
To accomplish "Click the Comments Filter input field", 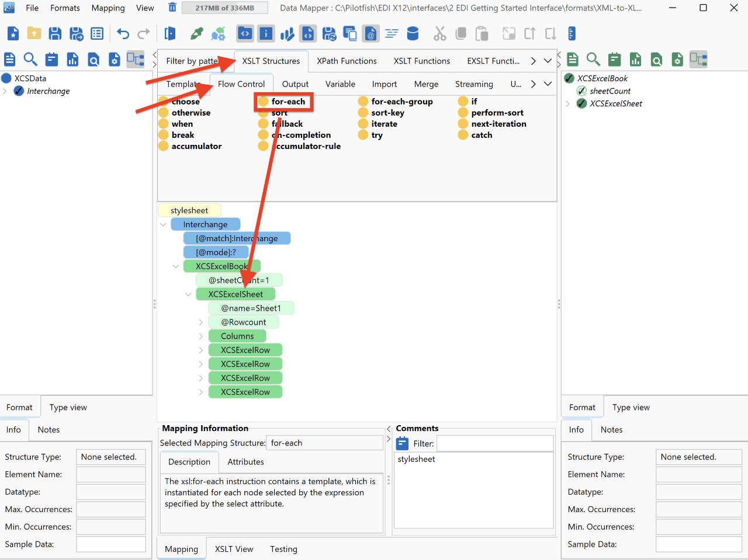I will tap(495, 443).
